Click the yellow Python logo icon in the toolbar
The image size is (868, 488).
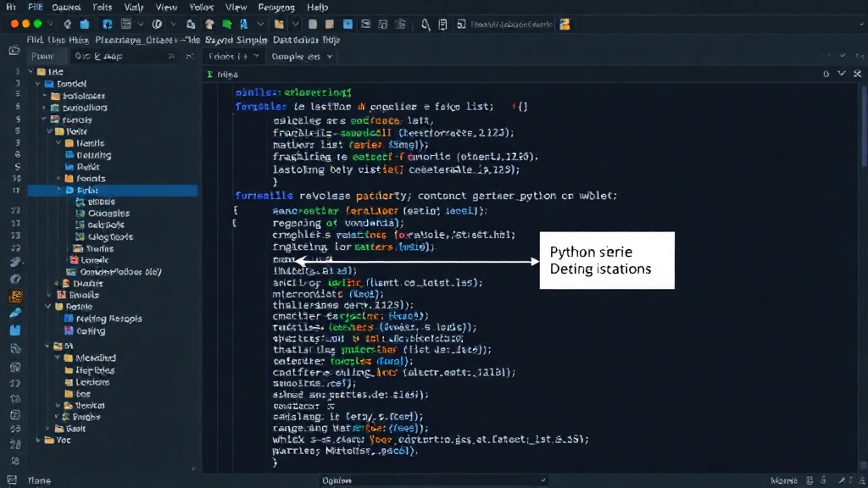point(565,25)
